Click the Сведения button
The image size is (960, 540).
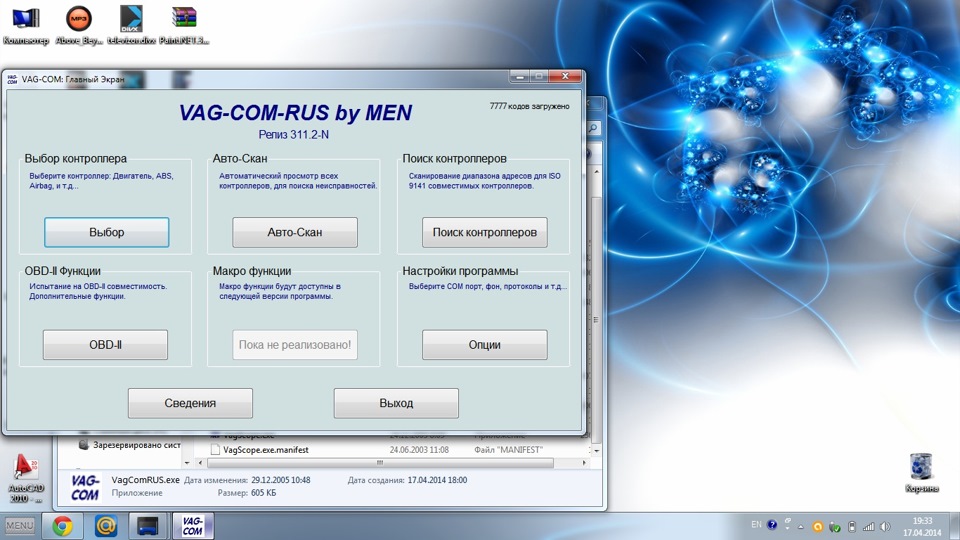tap(190, 403)
